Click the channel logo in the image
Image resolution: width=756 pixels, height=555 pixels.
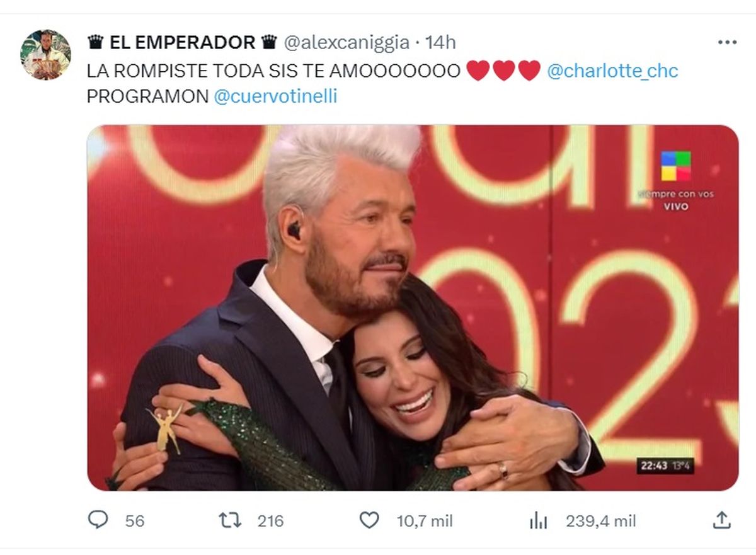675,166
